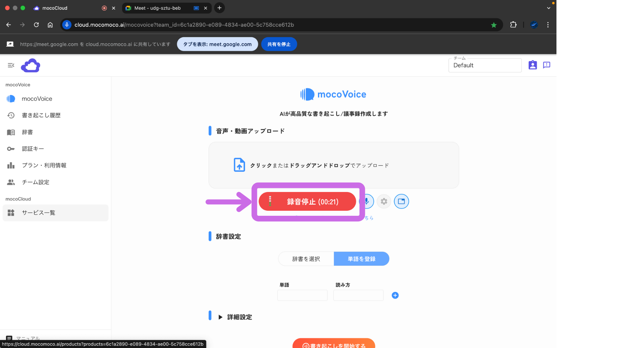Click the 辞書 book icon
The image size is (644, 348).
tap(11, 132)
